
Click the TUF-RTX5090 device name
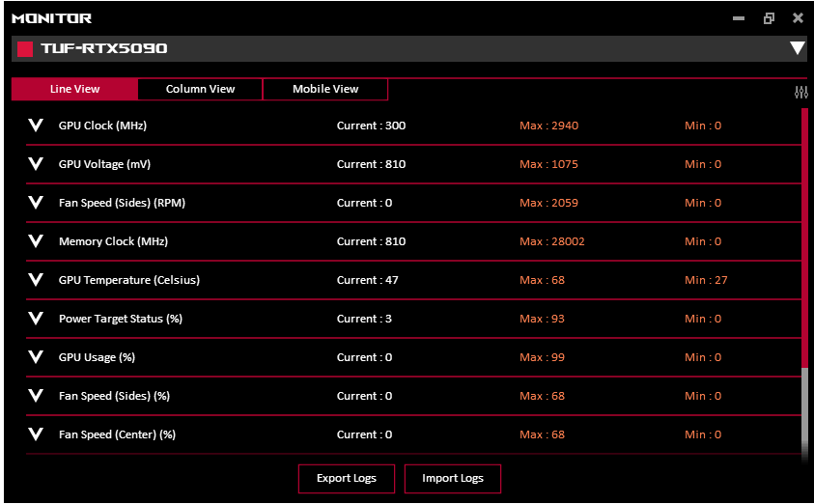(104, 49)
